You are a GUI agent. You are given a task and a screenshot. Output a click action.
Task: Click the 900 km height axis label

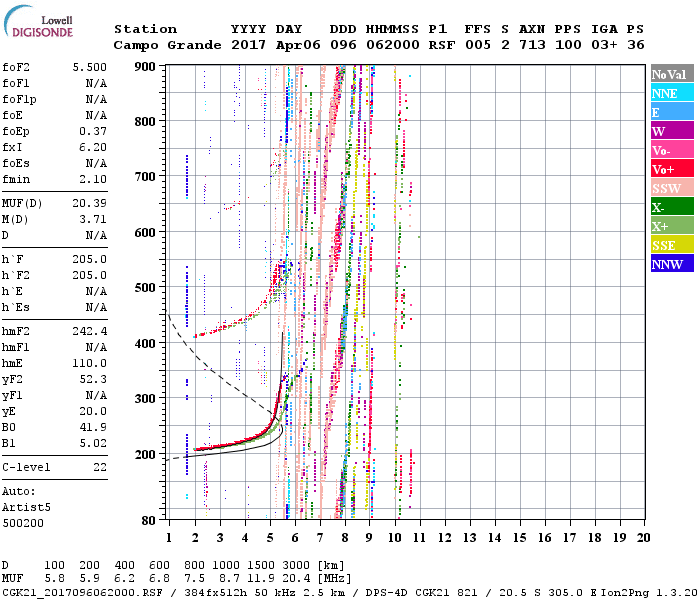[145, 67]
